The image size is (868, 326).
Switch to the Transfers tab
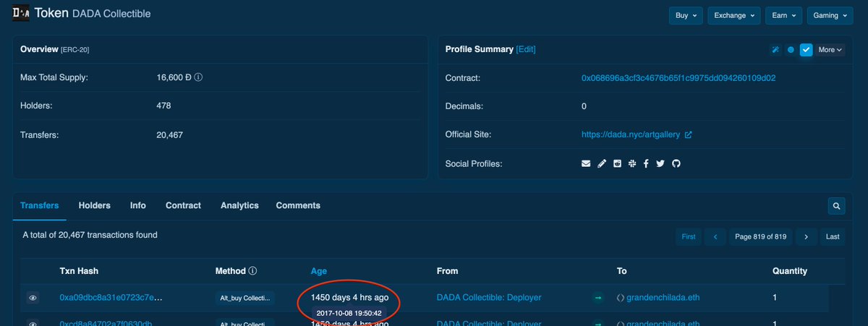pyautogui.click(x=40, y=205)
